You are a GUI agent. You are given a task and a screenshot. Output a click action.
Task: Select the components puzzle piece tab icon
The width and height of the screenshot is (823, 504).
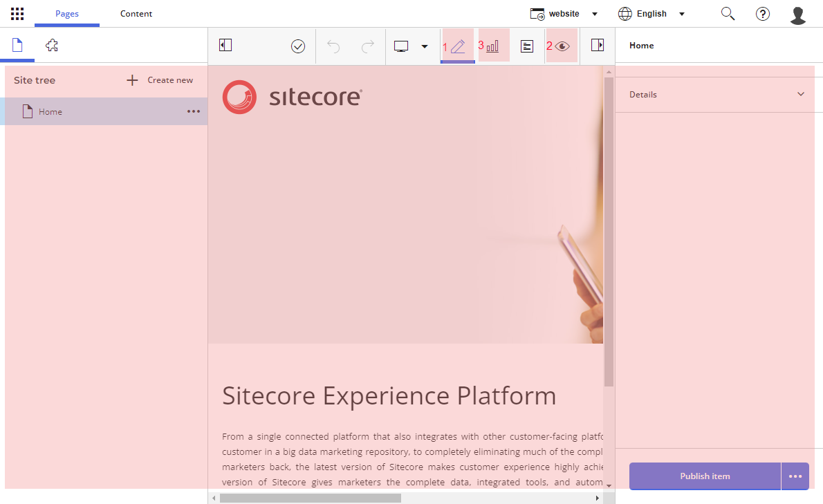click(51, 45)
